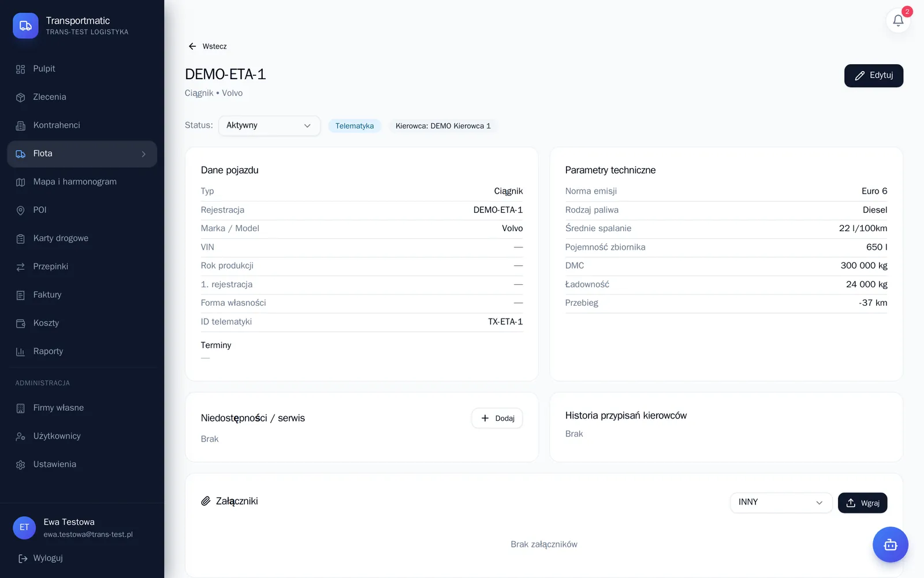Click the Koszty wallet icon
The height and width of the screenshot is (578, 924).
click(21, 324)
